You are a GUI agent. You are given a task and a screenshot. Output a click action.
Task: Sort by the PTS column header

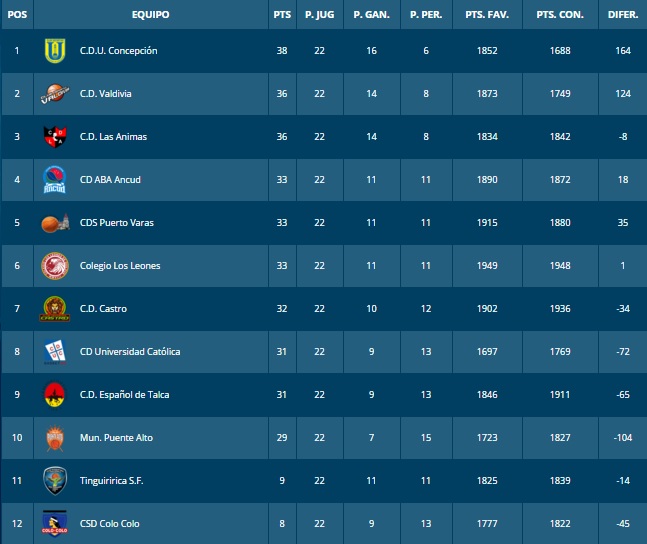click(282, 15)
